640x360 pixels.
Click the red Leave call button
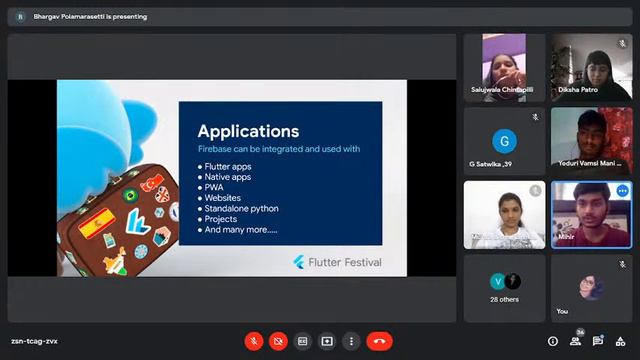point(380,341)
